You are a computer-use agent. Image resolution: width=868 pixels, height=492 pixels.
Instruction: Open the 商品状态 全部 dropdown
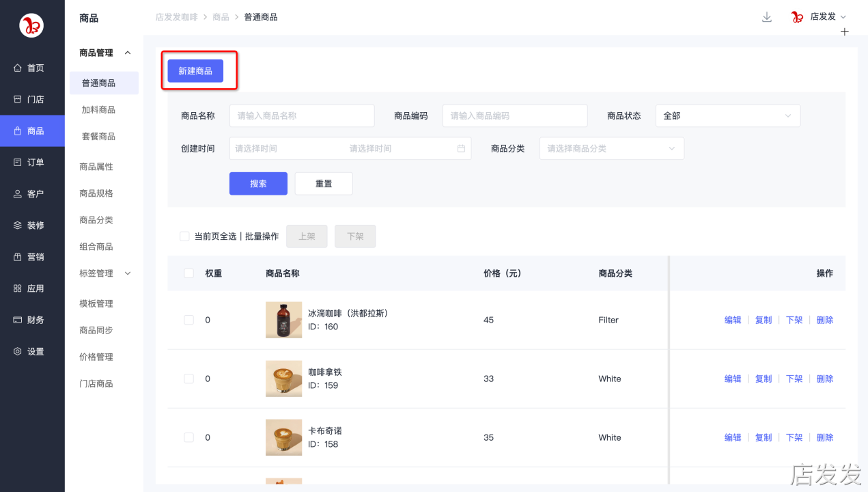pyautogui.click(x=728, y=115)
